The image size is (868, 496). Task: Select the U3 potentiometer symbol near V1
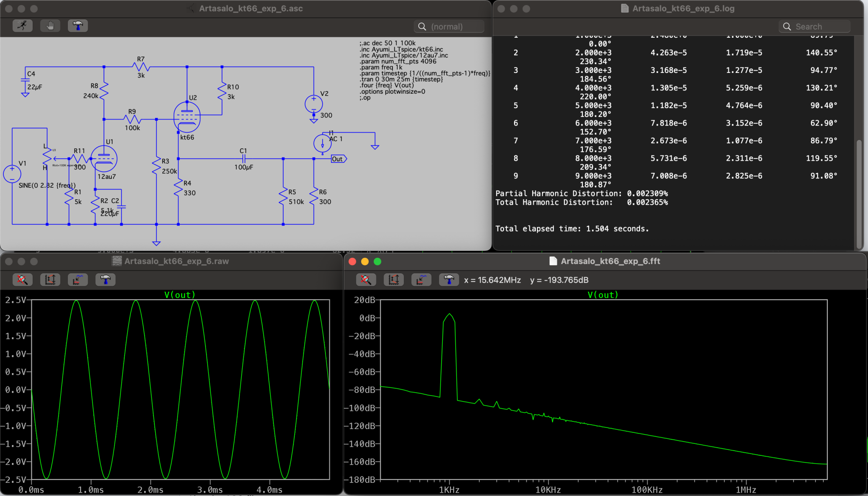(x=47, y=157)
